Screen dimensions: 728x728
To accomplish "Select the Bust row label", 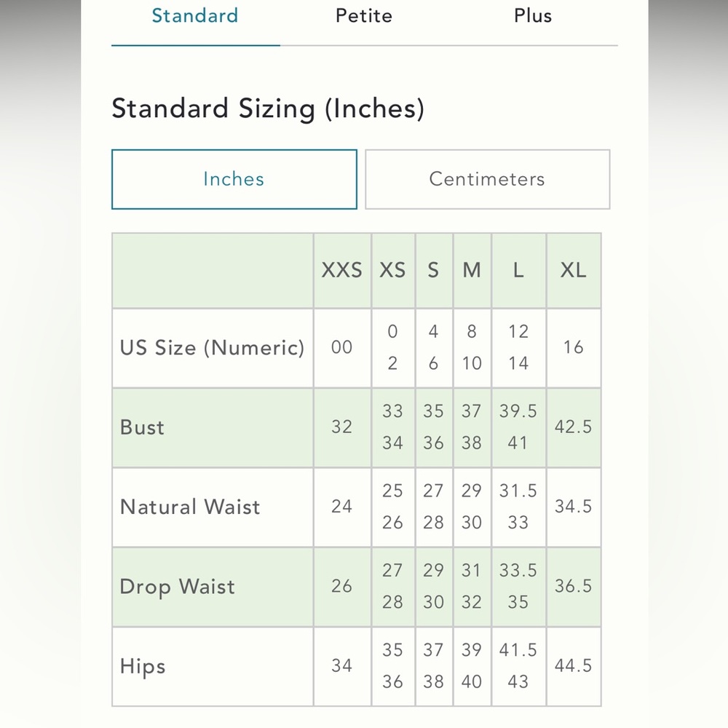I will (142, 427).
